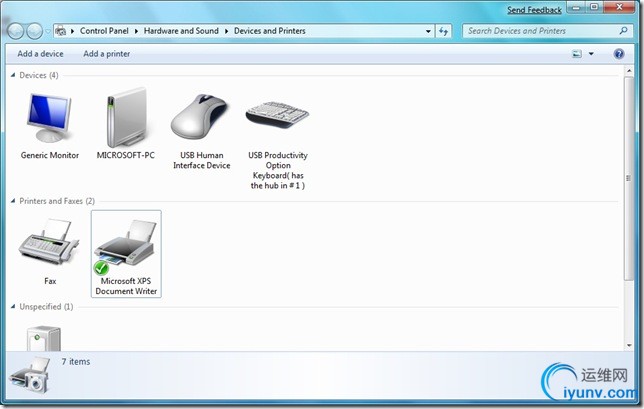Screen dimensions: 644x409
Task: Open the view options dropdown arrow
Action: pyautogui.click(x=591, y=54)
